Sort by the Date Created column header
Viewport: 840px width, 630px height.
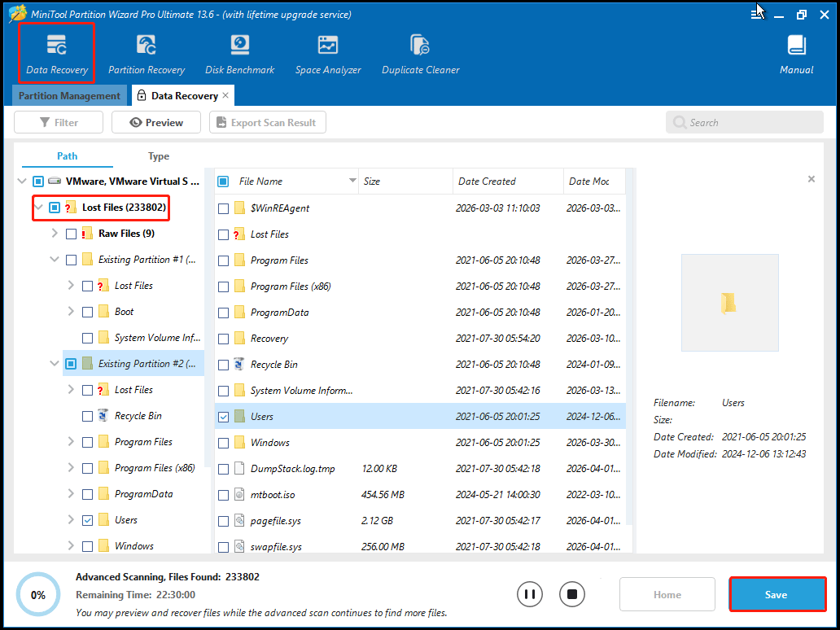tap(508, 181)
